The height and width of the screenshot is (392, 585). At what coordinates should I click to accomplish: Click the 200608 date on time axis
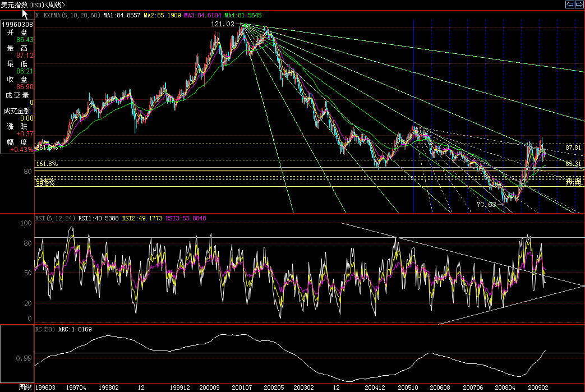coord(440,388)
